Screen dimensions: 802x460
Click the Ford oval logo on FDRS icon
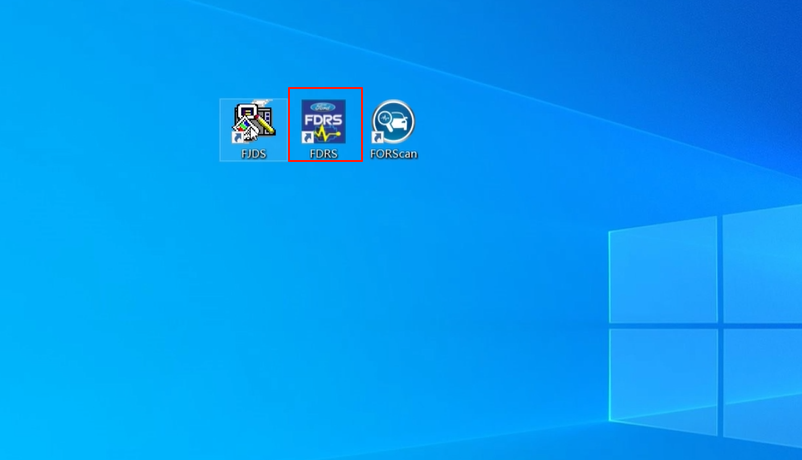324,107
